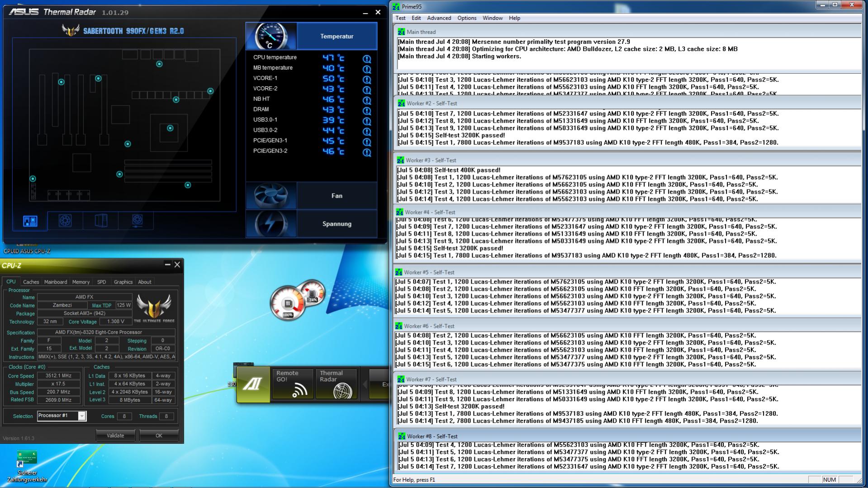Select PC case icon in Thermal Radar
Viewport: 868px width, 488px height.
click(x=101, y=221)
